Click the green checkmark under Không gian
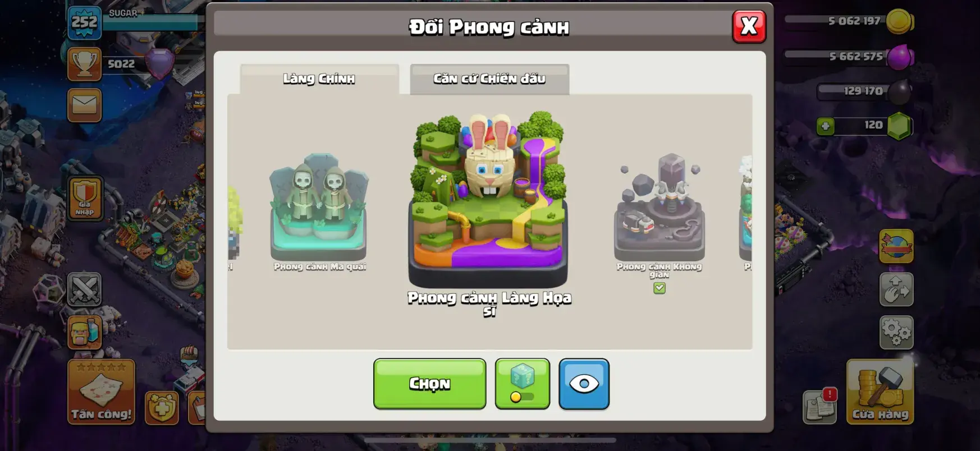 pyautogui.click(x=660, y=288)
